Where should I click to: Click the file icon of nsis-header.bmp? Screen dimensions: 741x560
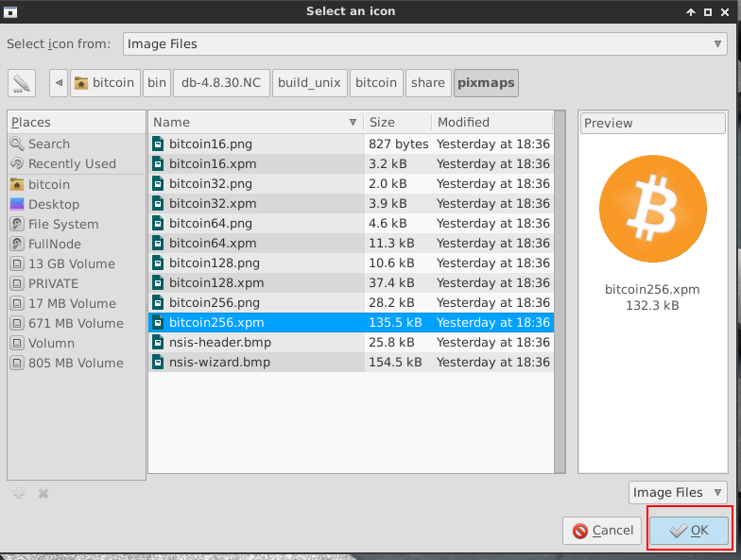158,342
